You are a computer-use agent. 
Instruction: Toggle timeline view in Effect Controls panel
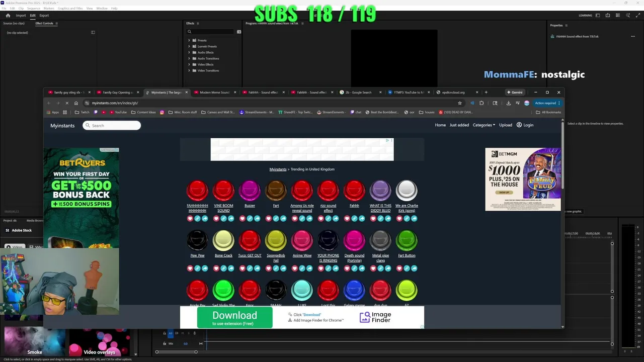point(93,33)
